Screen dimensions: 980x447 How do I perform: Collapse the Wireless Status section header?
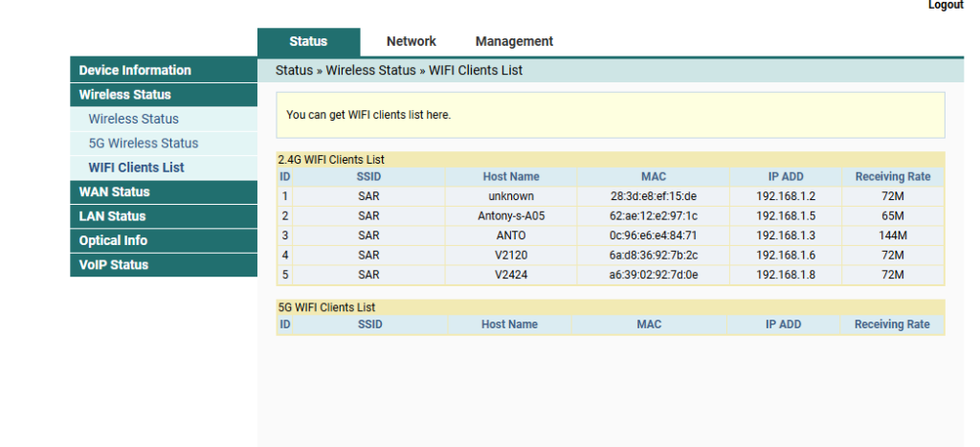click(125, 95)
